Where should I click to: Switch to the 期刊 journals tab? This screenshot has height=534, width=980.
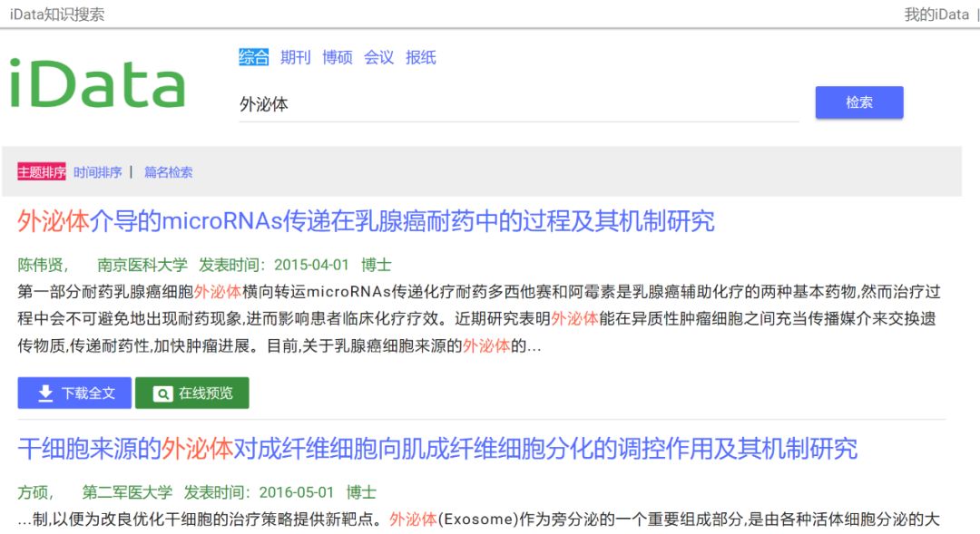click(296, 57)
